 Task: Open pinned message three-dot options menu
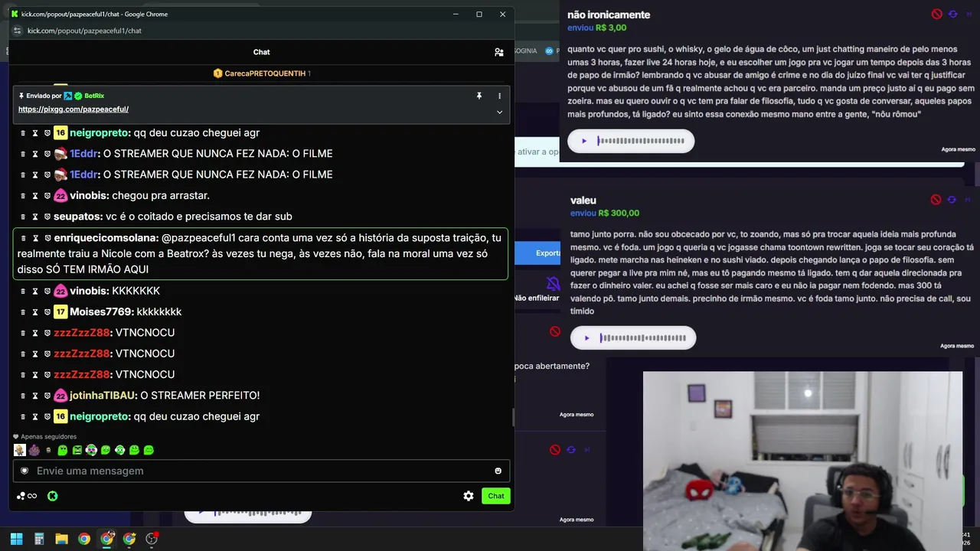[499, 96]
